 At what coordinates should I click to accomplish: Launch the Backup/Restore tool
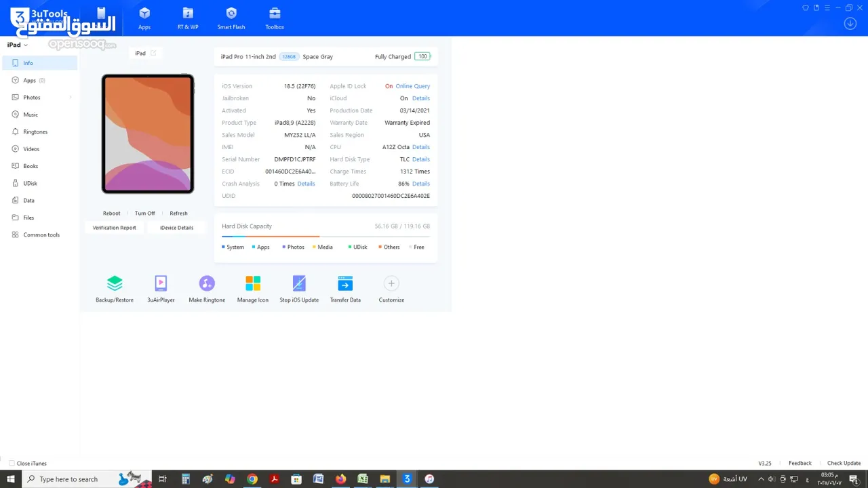(x=115, y=289)
